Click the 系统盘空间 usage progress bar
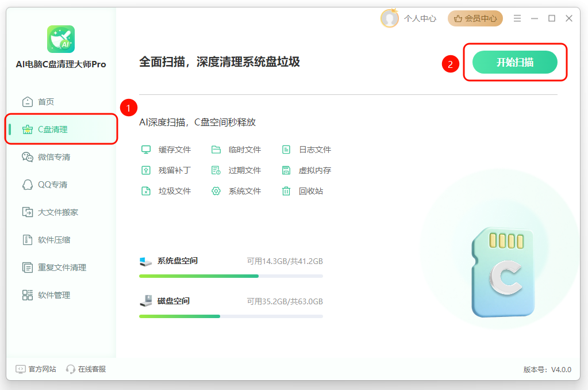The image size is (588, 390). pos(230,276)
